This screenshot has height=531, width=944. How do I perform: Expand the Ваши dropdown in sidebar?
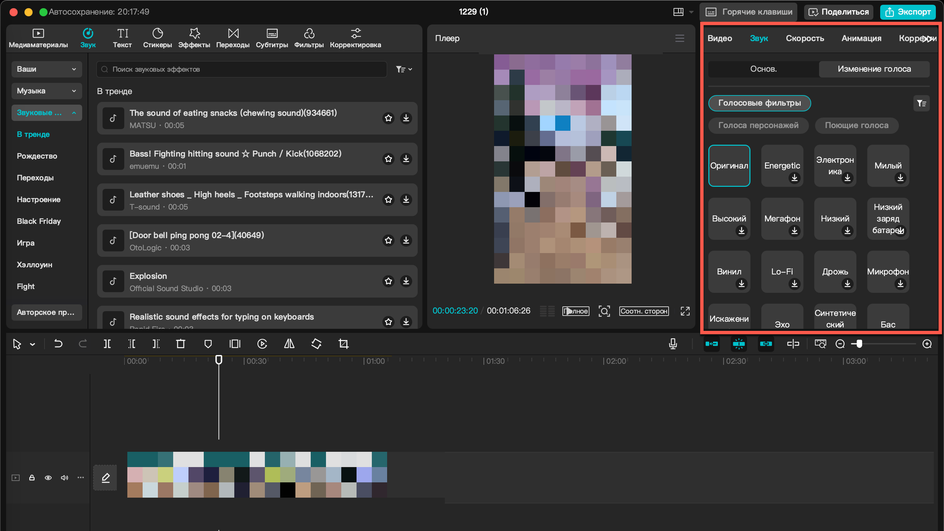click(x=46, y=69)
